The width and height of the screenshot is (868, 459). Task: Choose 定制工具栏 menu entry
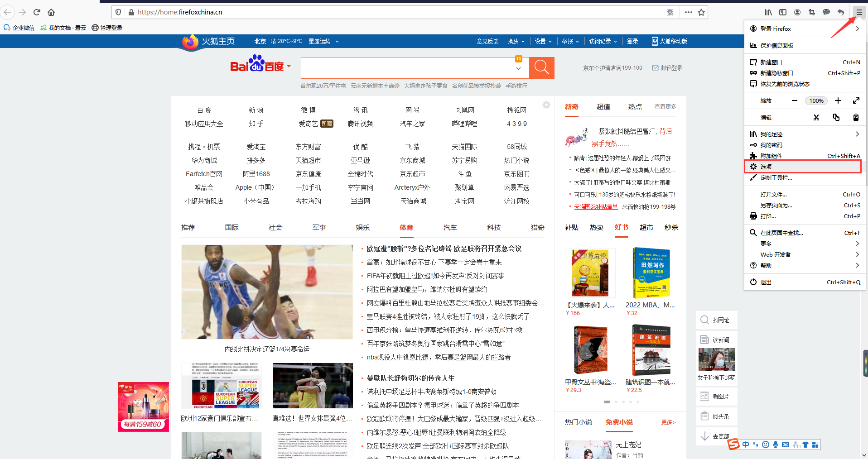coord(805,177)
